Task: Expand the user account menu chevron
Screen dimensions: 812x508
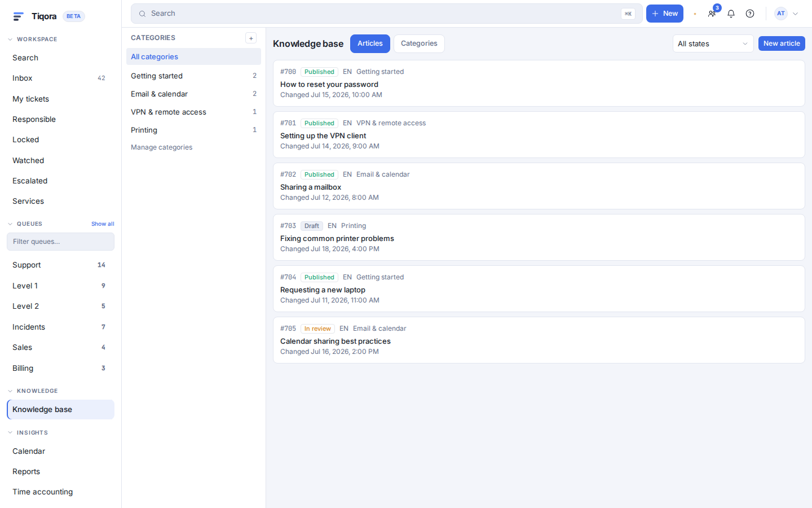Action: tap(796, 14)
